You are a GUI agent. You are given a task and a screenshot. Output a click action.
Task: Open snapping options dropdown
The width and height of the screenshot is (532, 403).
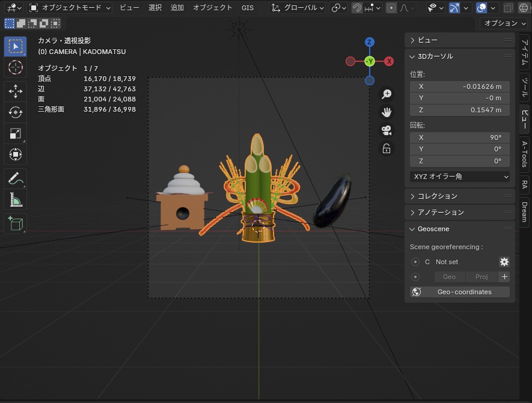tap(373, 8)
